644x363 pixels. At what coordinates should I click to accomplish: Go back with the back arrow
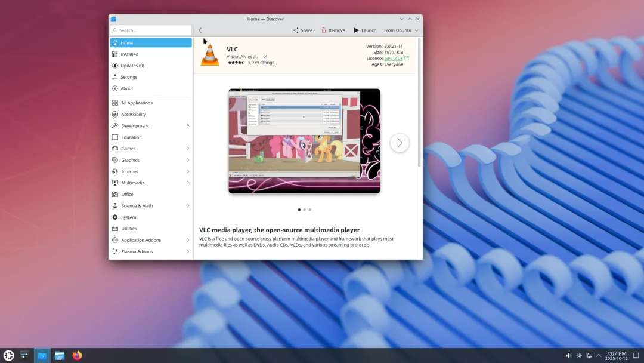click(x=200, y=30)
